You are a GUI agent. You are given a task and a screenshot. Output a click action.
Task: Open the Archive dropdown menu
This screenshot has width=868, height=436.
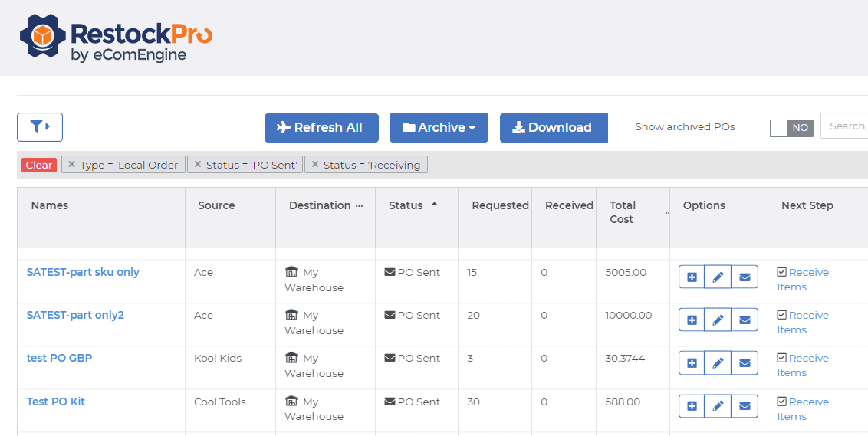pyautogui.click(x=439, y=128)
